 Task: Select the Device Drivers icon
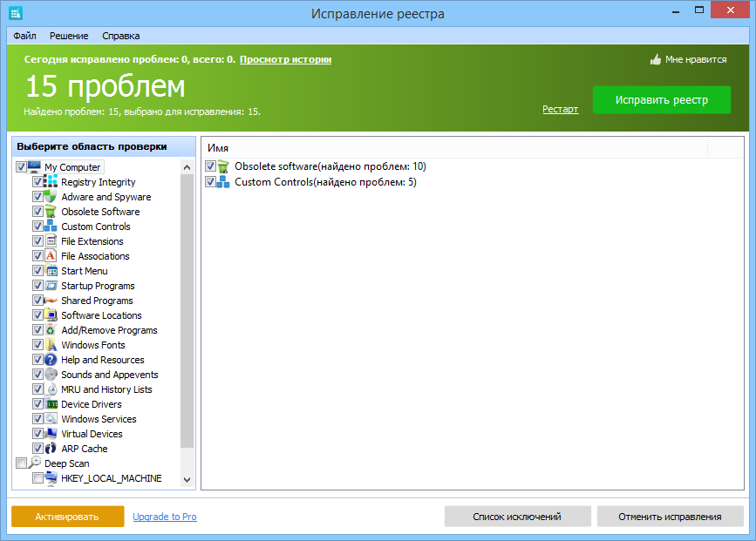49,403
